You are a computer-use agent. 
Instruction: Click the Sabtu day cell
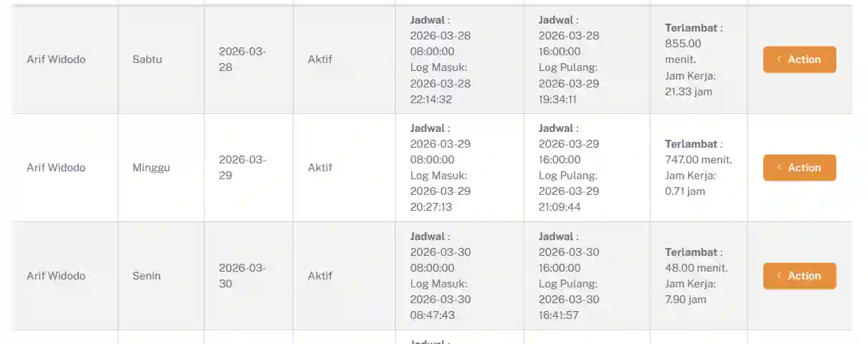(147, 59)
